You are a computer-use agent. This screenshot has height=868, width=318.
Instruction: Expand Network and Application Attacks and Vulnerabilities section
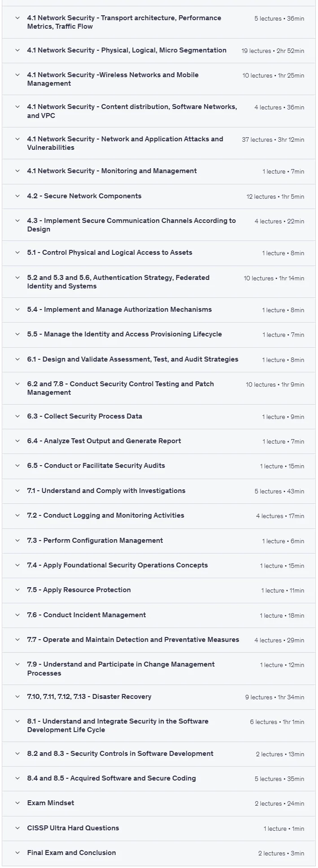point(159,144)
